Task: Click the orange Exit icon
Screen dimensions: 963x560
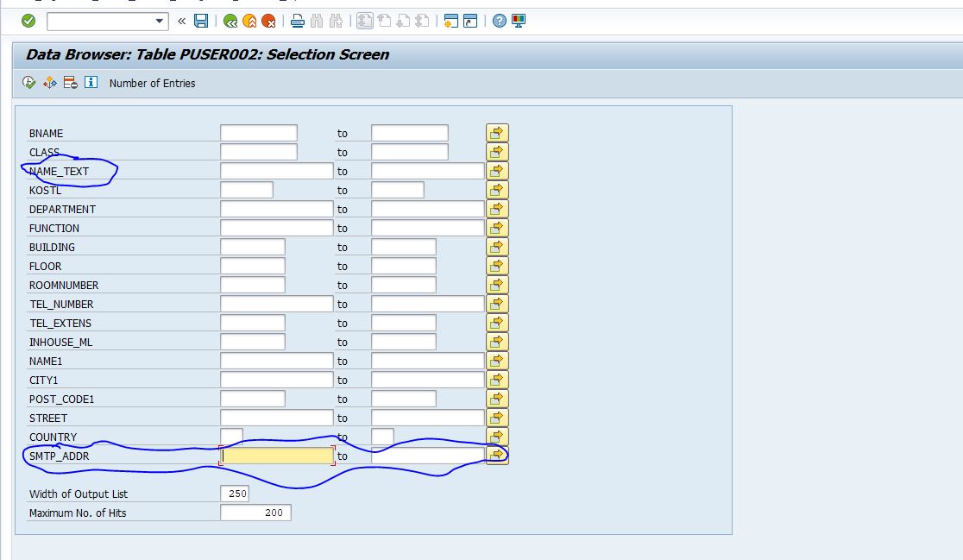Action: 249,21
